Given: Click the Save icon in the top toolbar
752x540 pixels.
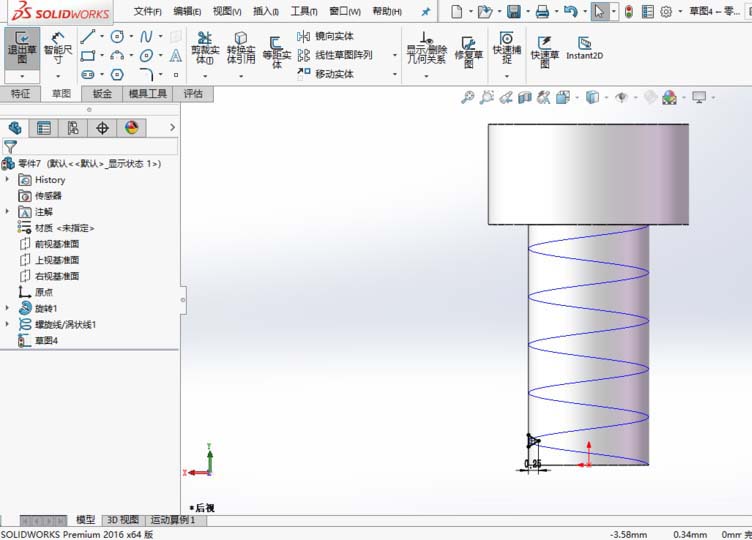Looking at the screenshot, I should coord(513,12).
